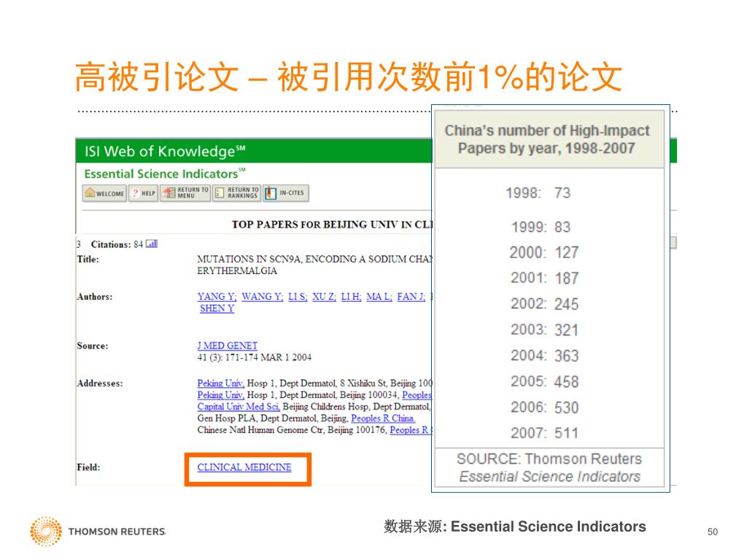Open the second Peking Univ address link
This screenshot has width=747, height=560.
click(221, 395)
